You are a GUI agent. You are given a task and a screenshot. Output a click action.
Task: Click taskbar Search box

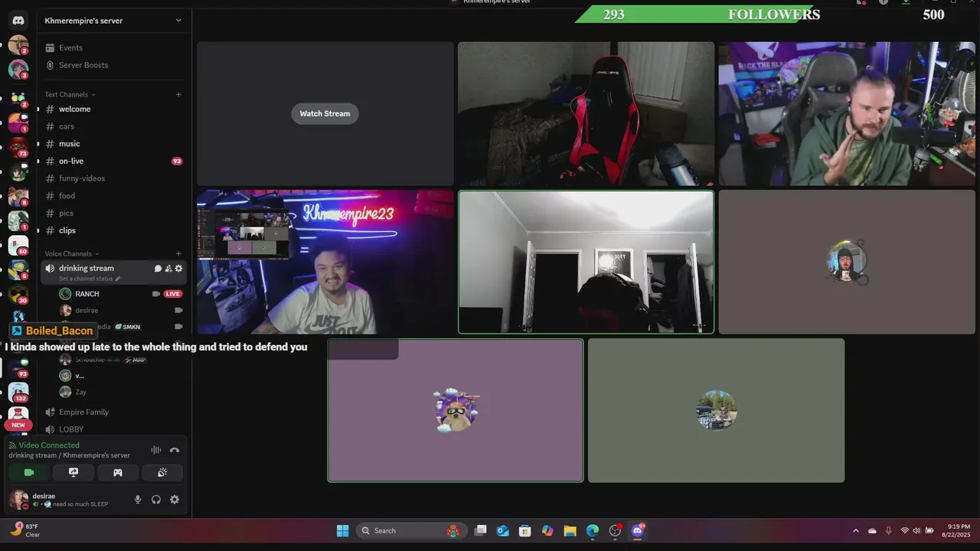point(411,530)
